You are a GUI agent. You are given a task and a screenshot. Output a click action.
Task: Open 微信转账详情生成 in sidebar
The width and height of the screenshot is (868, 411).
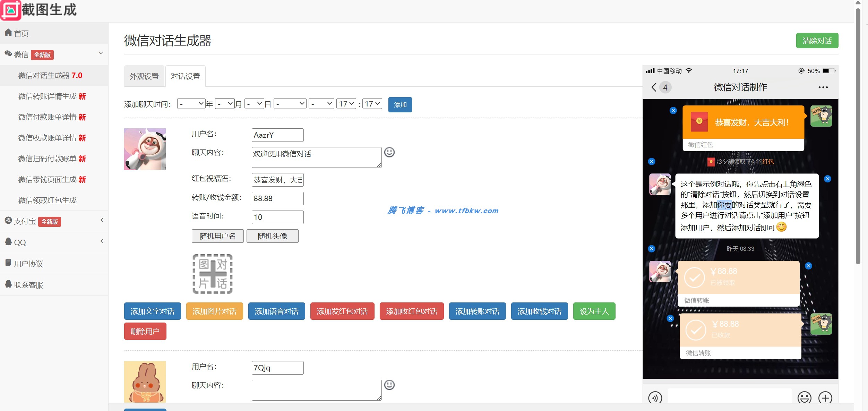(x=52, y=96)
